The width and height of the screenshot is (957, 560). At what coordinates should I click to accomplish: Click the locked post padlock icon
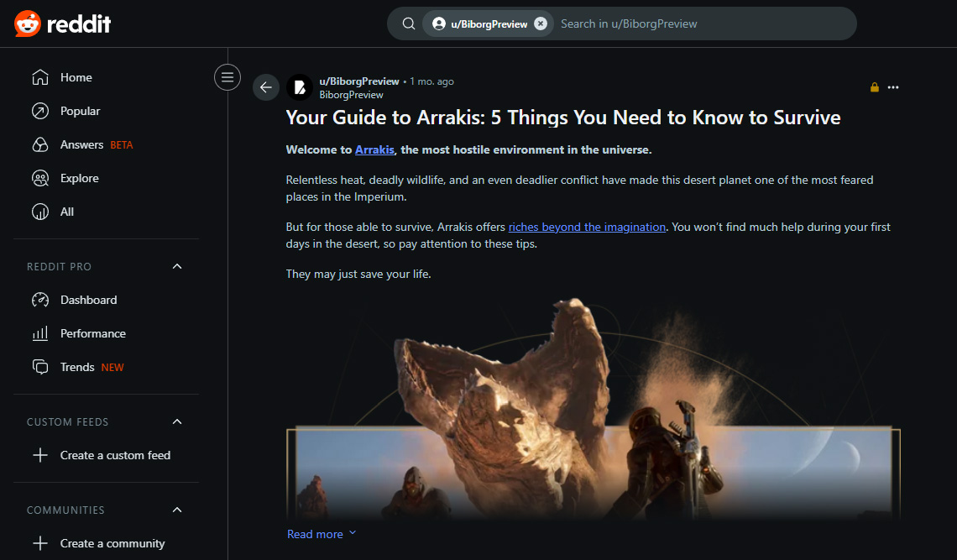coord(875,87)
